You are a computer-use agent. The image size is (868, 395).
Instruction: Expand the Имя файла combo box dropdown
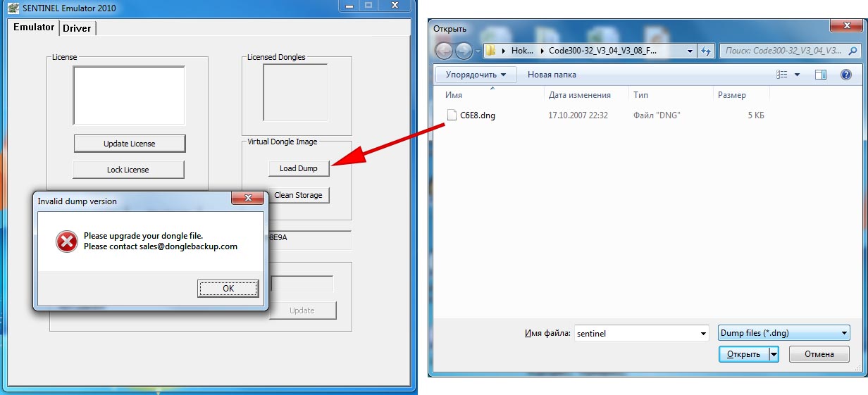coord(702,334)
